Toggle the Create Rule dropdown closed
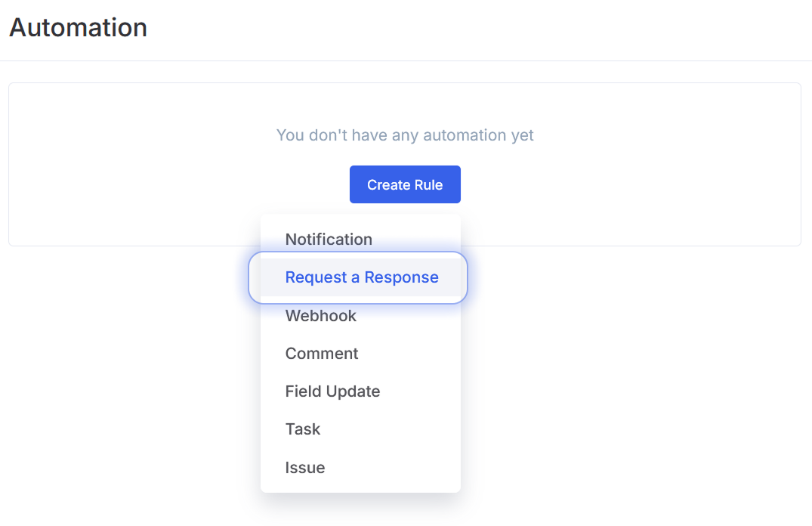The image size is (812, 526). point(405,184)
